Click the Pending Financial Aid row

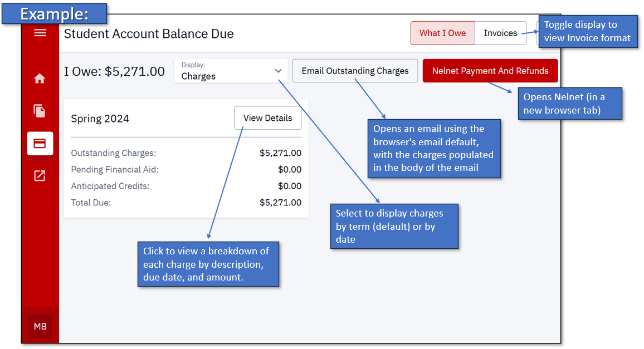[186, 170]
